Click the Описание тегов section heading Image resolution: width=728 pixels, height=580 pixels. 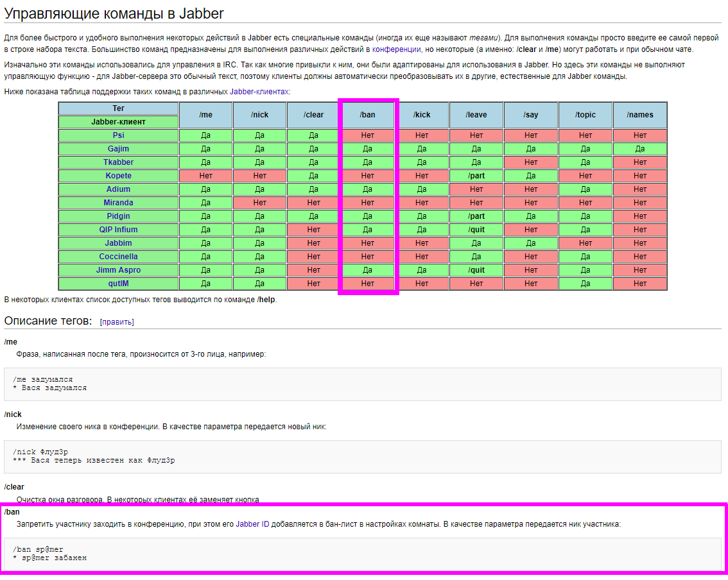[48, 321]
